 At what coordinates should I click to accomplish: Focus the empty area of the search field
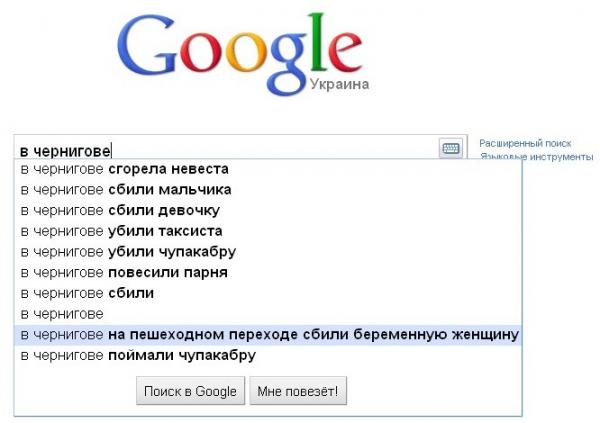pyautogui.click(x=270, y=149)
